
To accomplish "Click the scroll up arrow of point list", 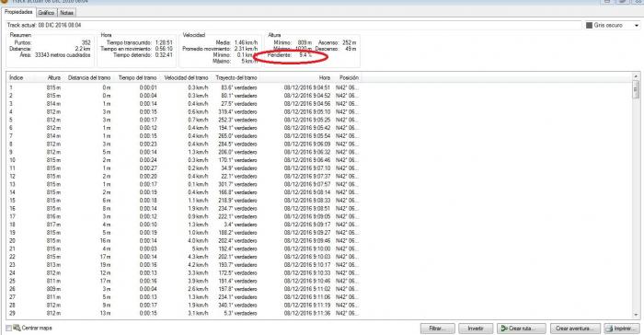I will [x=636, y=76].
